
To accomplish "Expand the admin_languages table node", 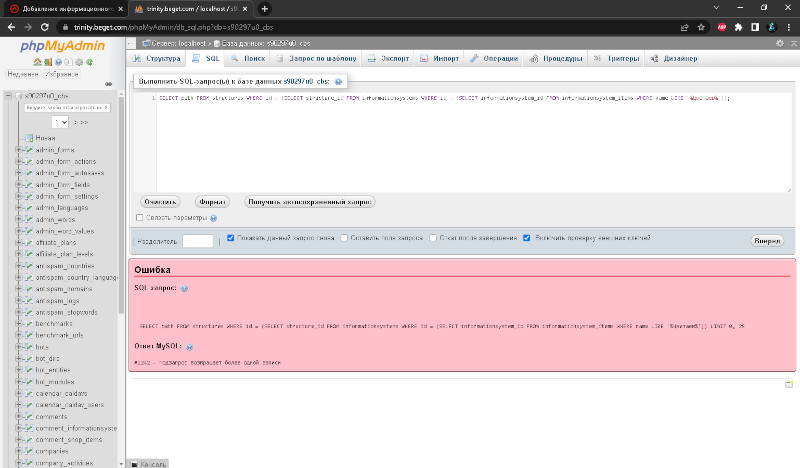I will [x=18, y=208].
